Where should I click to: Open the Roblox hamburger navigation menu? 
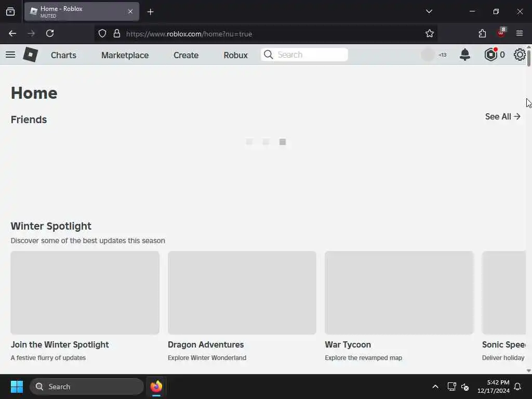point(10,55)
